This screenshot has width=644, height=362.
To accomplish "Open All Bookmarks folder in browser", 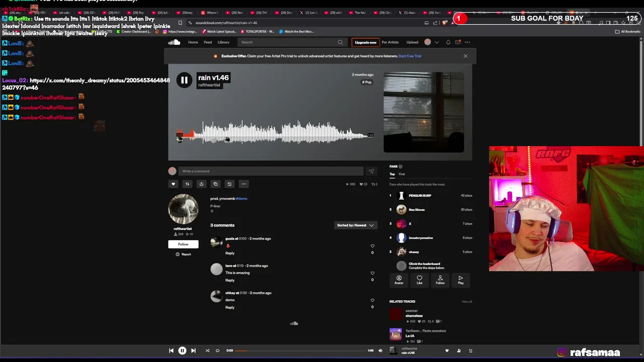I will 627,32.
